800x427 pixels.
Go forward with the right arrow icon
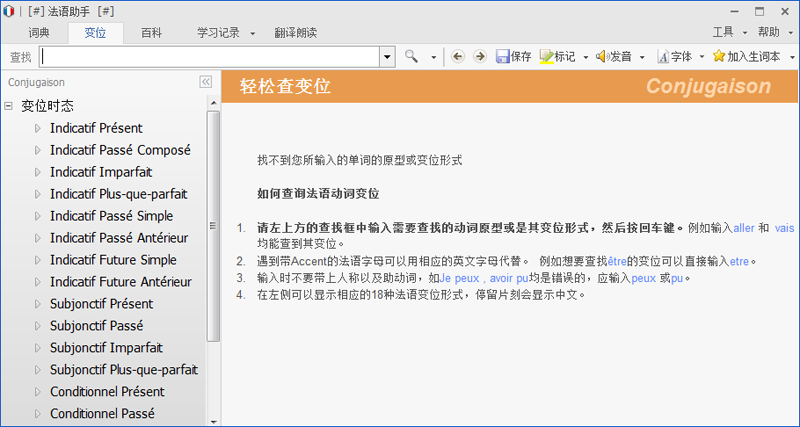pos(480,57)
